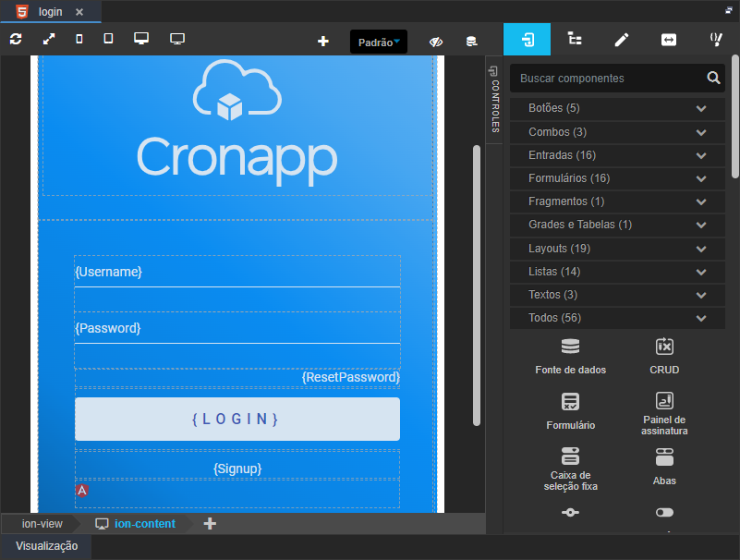
Task: Click the {ResetPassword} link
Action: click(x=351, y=377)
